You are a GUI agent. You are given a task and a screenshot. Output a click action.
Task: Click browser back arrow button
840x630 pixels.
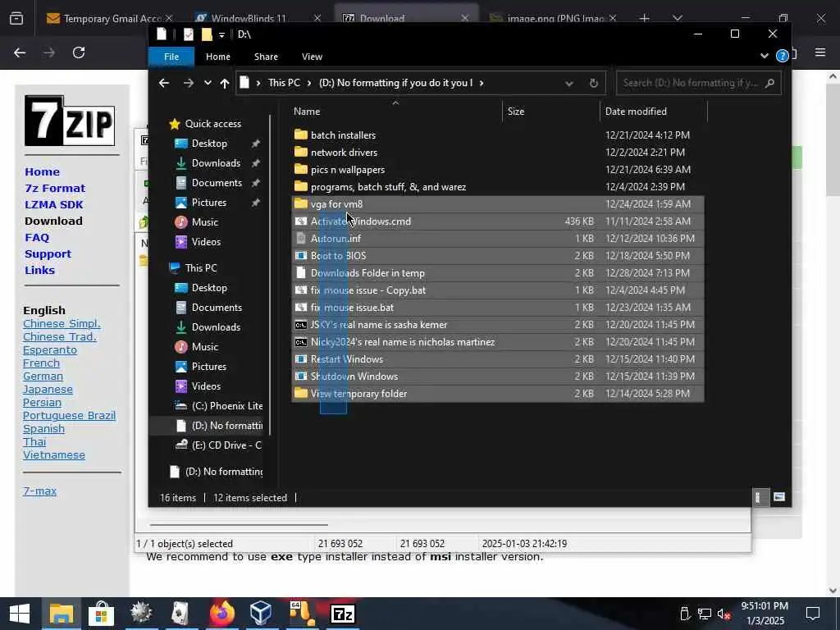click(x=20, y=52)
